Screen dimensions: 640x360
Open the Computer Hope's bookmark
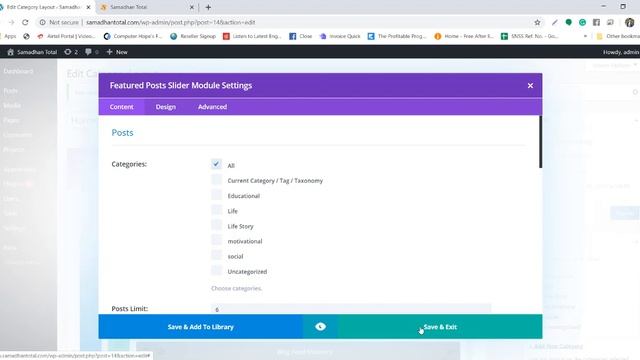point(133,36)
